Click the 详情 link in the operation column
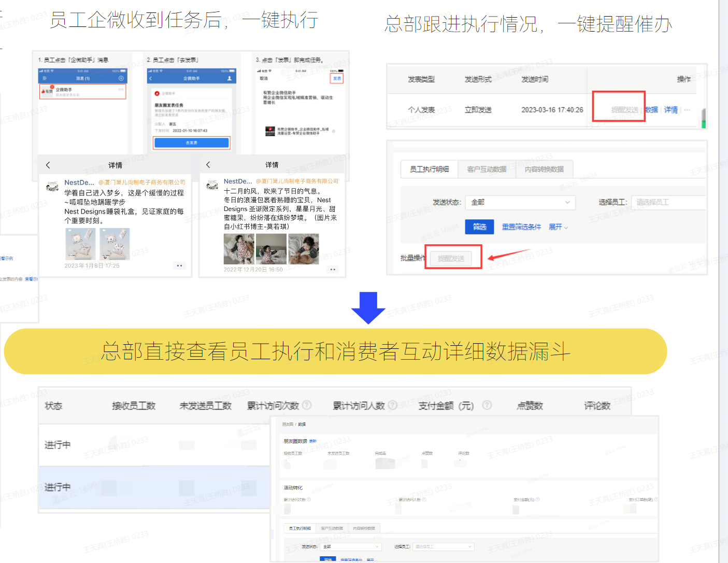This screenshot has height=563, width=728. point(670,109)
